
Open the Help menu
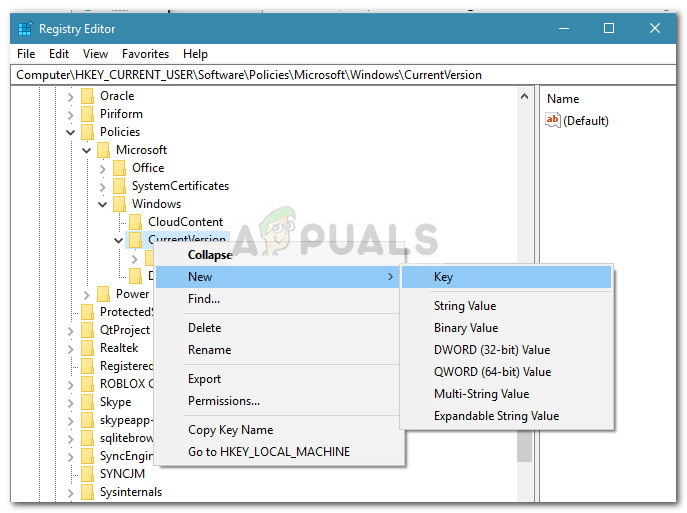point(195,54)
